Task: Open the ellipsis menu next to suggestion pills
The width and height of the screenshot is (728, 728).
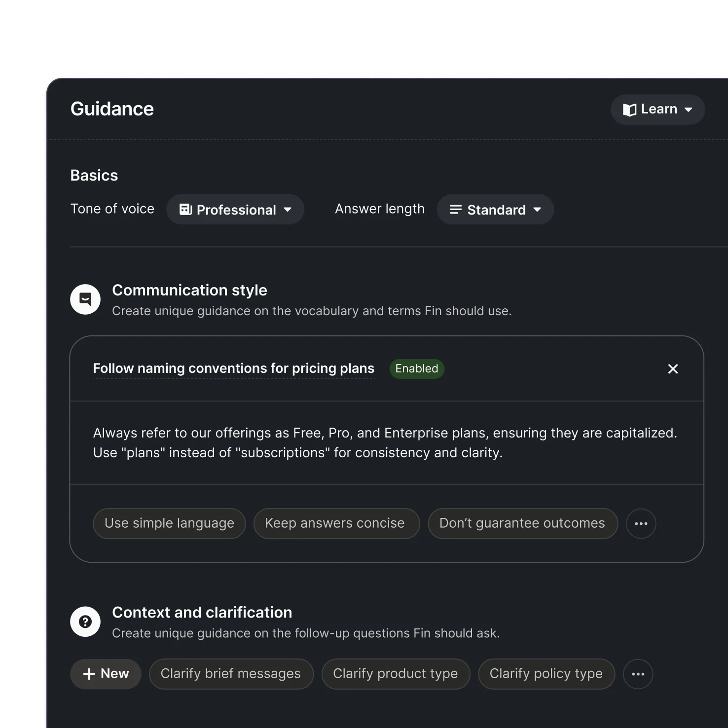Action: (x=641, y=523)
